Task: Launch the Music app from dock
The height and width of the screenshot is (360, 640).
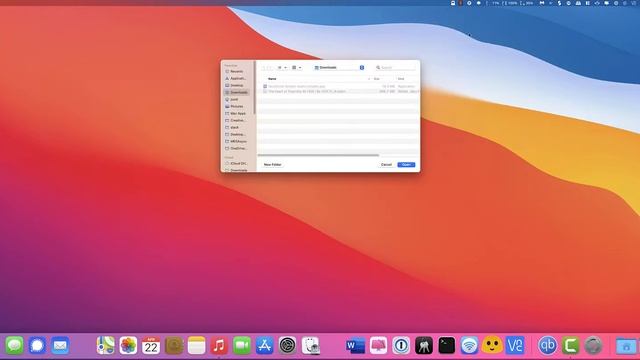Action: pos(219,346)
